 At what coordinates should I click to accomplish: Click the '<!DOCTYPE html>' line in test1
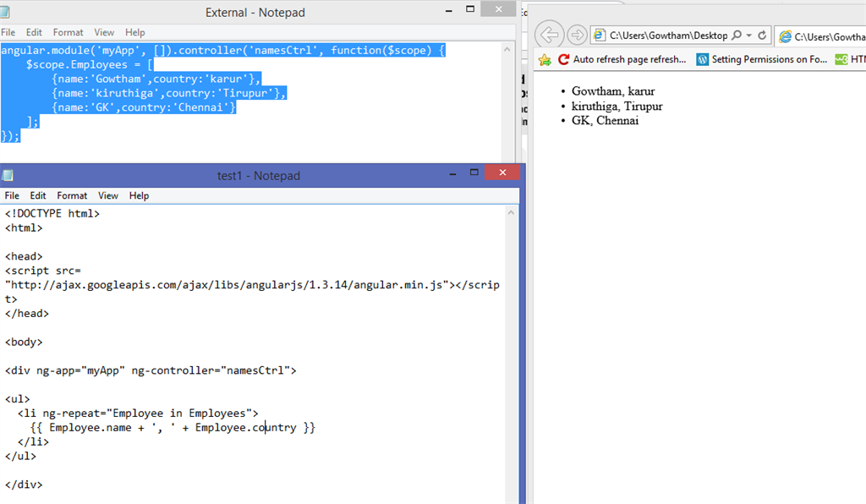52,213
